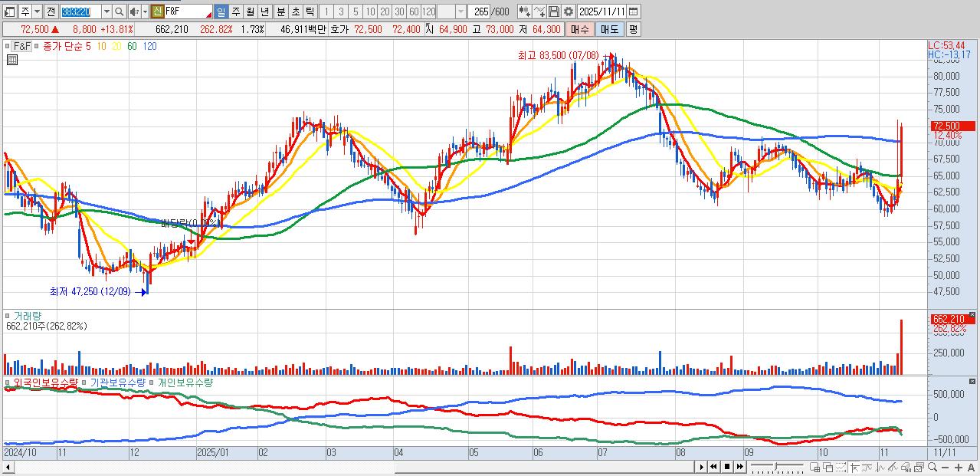Click the 주 button at top-left
This screenshot has width=980, height=476.
tap(25, 11)
